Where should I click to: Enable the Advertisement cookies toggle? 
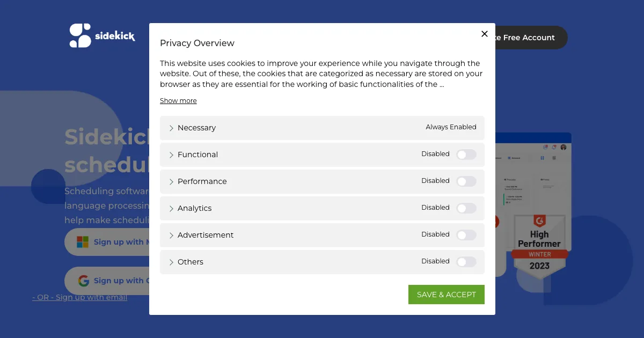(x=466, y=235)
